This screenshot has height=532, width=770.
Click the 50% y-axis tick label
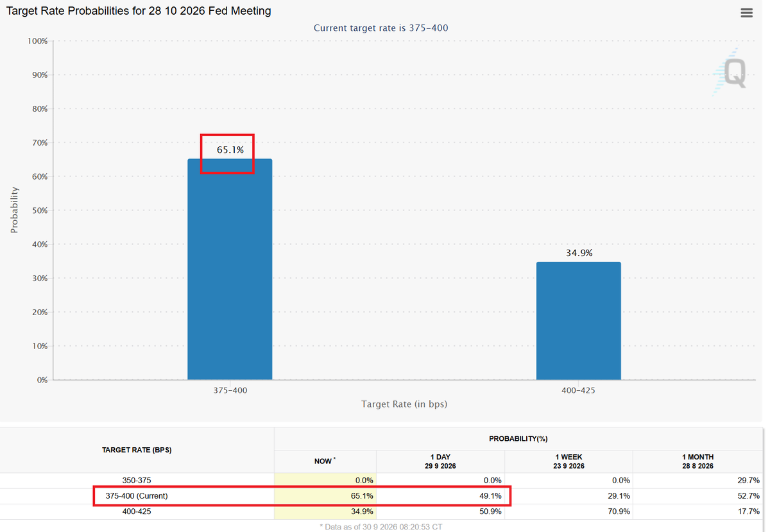(40, 210)
